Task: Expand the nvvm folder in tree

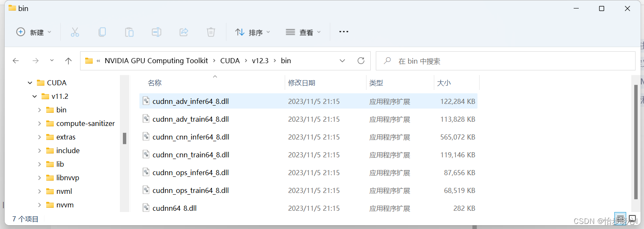Action: [39, 205]
